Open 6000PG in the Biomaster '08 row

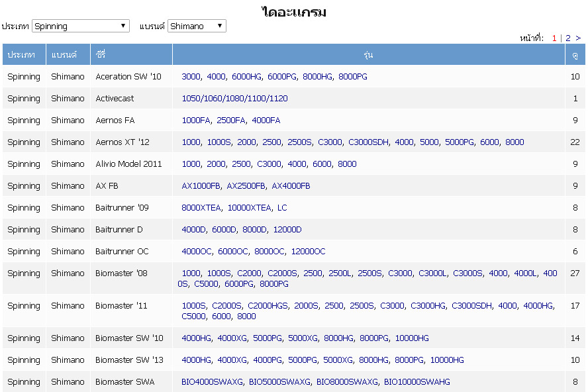point(239,284)
